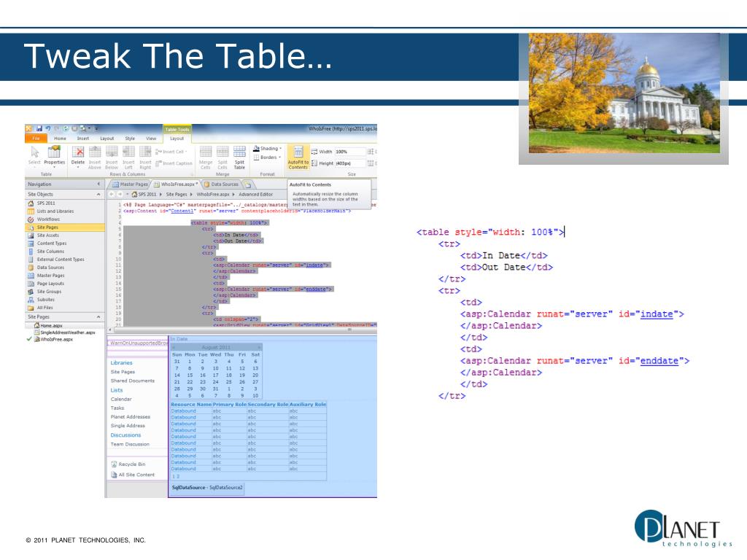Click the All Files folder icon
Screen dimensions: 747x560
pos(31,308)
